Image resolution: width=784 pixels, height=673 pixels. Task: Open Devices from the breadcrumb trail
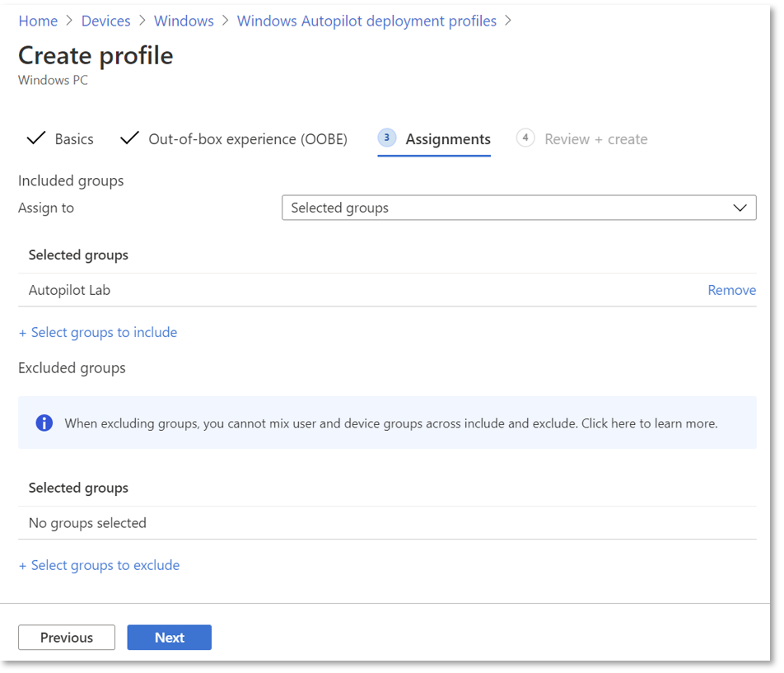105,21
